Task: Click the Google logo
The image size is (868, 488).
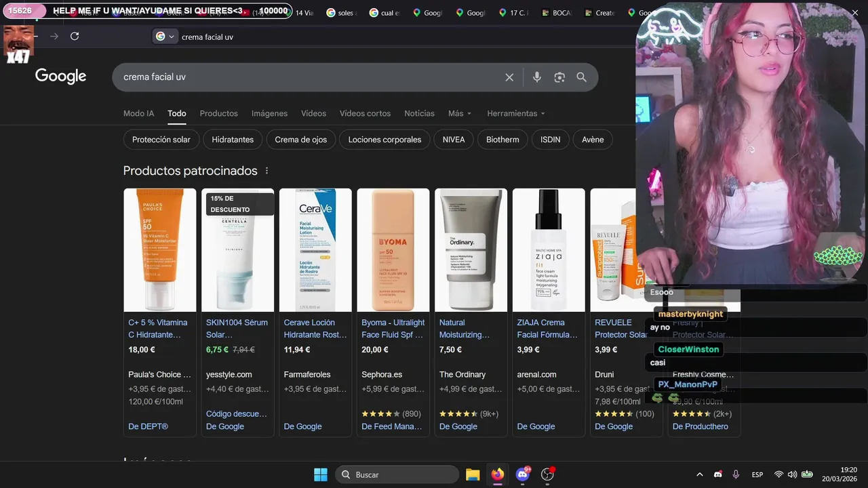Action: point(61,77)
